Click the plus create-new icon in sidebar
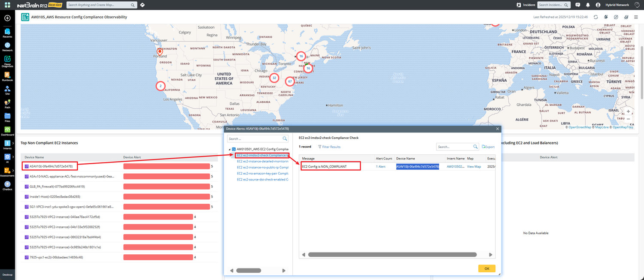 click(7, 18)
